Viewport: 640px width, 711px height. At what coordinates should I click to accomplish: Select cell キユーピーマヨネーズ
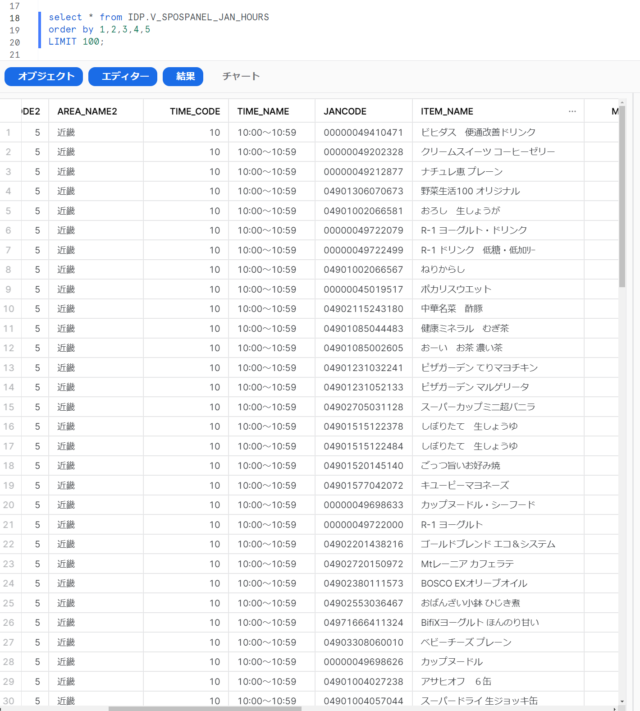tap(498, 485)
